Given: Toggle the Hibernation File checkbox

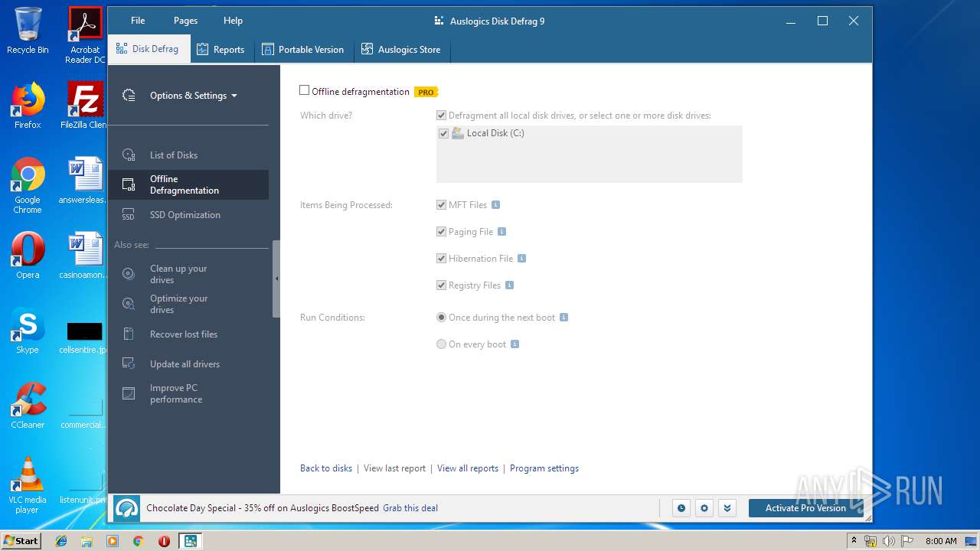Looking at the screenshot, I should [441, 259].
